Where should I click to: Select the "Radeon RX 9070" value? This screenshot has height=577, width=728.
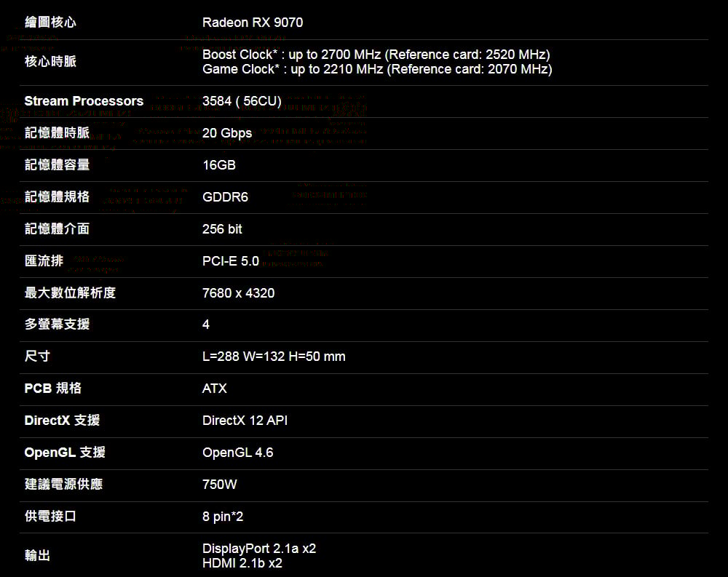[x=253, y=23]
